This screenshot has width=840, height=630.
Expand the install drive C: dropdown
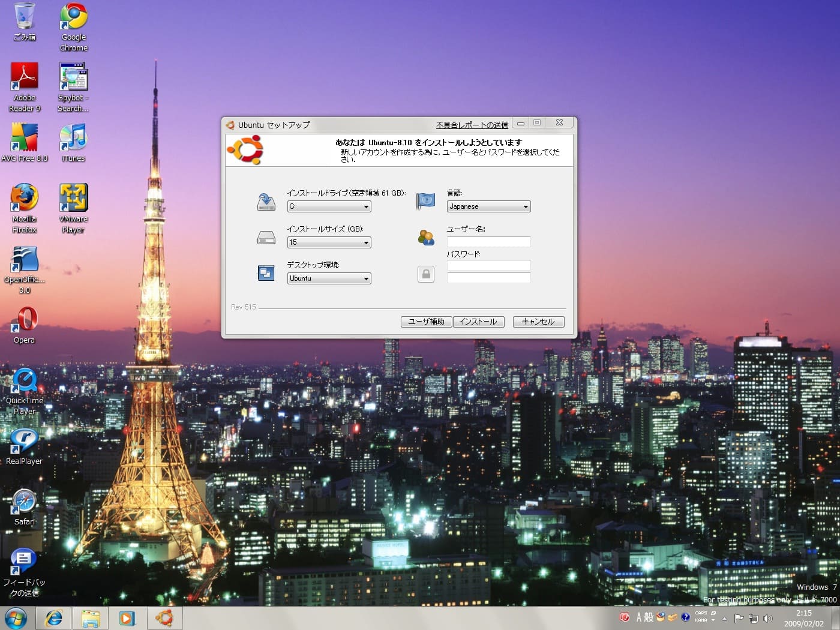click(x=329, y=206)
